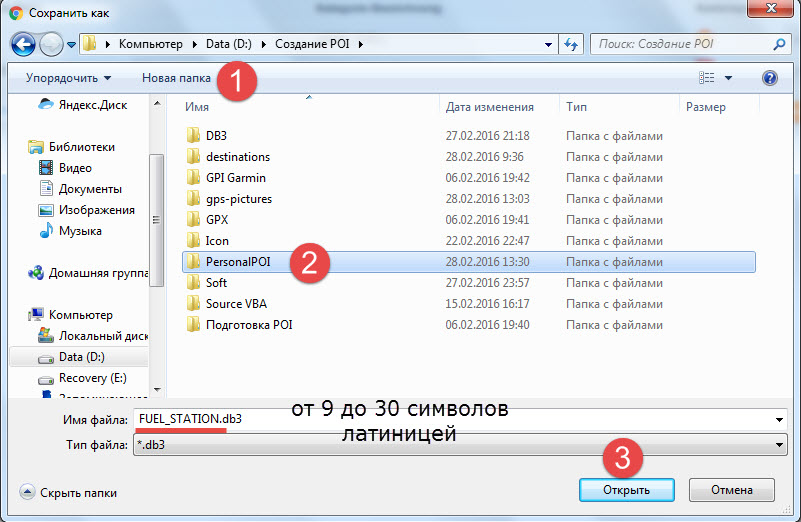The width and height of the screenshot is (801, 522).
Task: Click the view mode icon in toolbar
Action: pyautogui.click(x=707, y=78)
